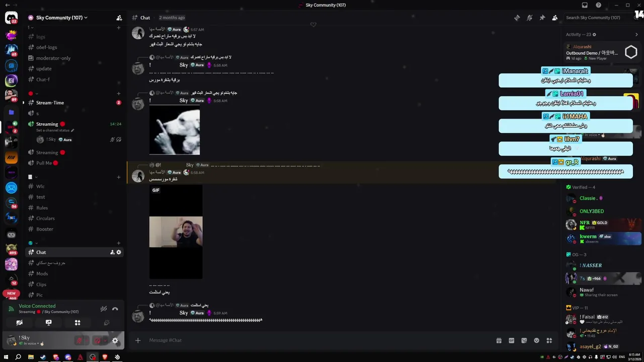This screenshot has height=362, width=644.
Task: Open Alqurashi Outbound Demo activity card
Action: [603, 52]
